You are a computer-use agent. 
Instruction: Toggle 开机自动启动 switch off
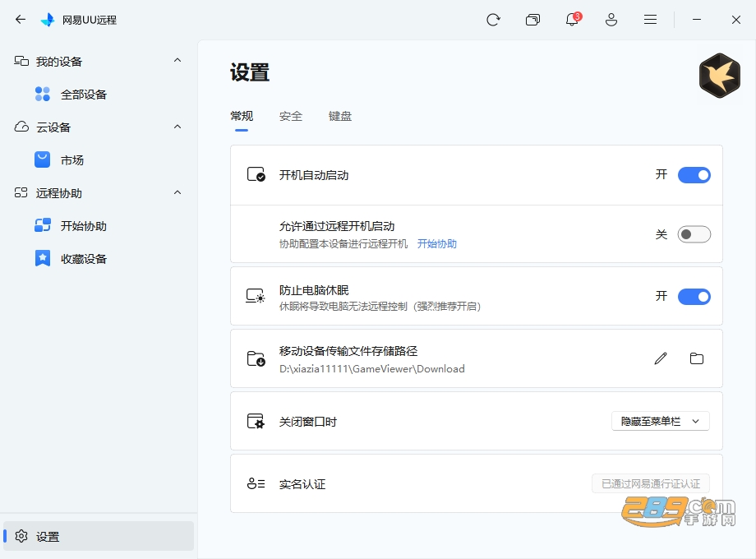(x=694, y=174)
